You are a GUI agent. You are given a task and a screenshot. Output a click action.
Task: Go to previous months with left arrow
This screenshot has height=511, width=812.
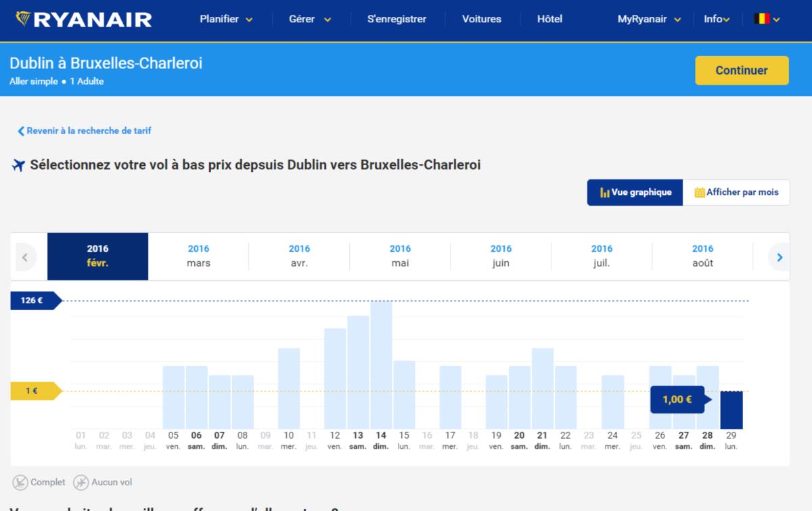25,257
